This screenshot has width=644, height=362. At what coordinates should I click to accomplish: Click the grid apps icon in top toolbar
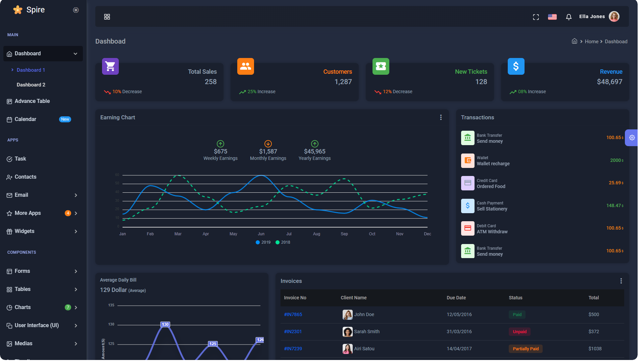pyautogui.click(x=107, y=16)
